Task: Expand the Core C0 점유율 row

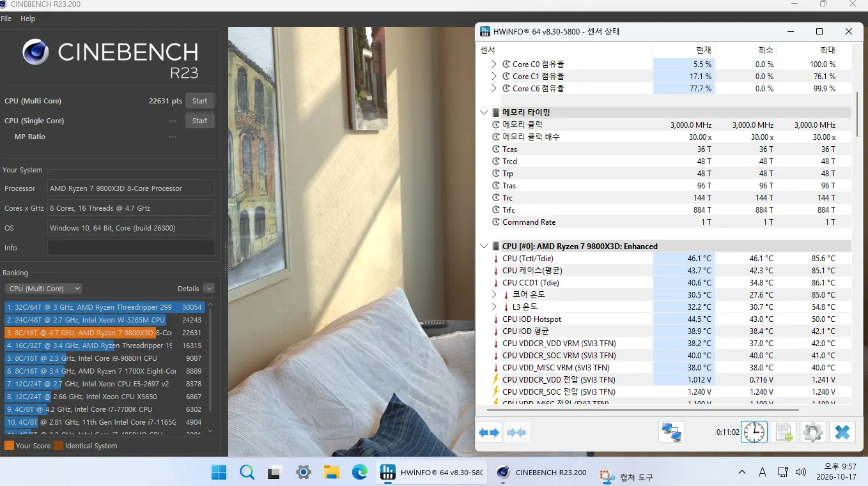Action: (494, 64)
